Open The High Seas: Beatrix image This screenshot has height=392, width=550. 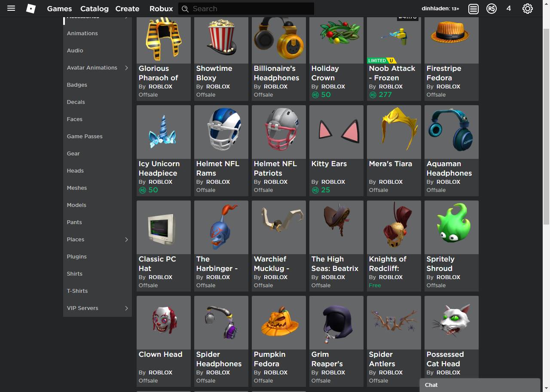point(336,228)
